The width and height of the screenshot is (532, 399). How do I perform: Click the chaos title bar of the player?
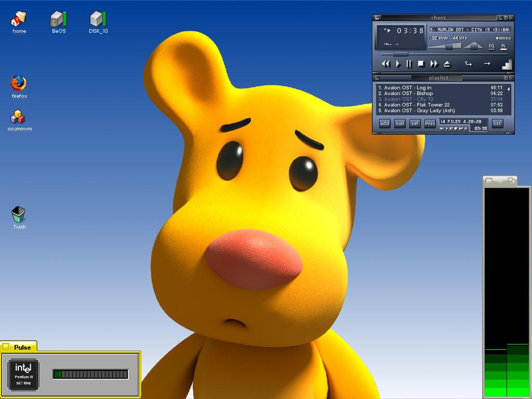point(438,18)
